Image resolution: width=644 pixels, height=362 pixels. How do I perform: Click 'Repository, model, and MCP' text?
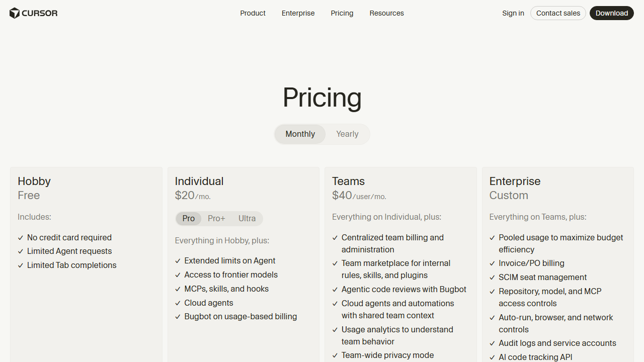(x=550, y=292)
